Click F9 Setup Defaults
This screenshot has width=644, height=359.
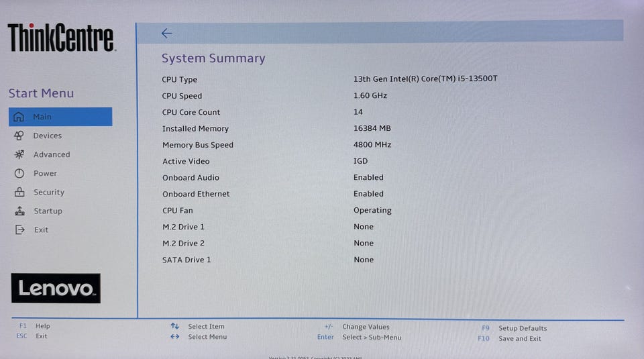click(515, 328)
